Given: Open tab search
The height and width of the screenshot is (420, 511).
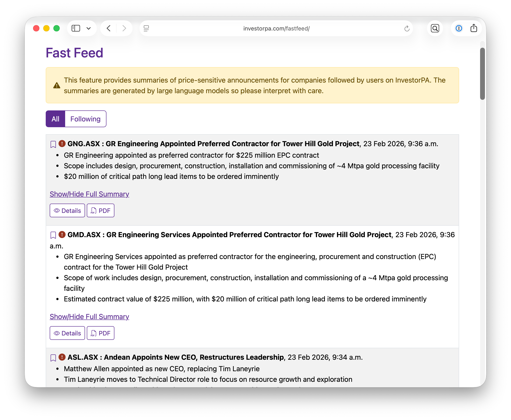Looking at the screenshot, I should [435, 28].
